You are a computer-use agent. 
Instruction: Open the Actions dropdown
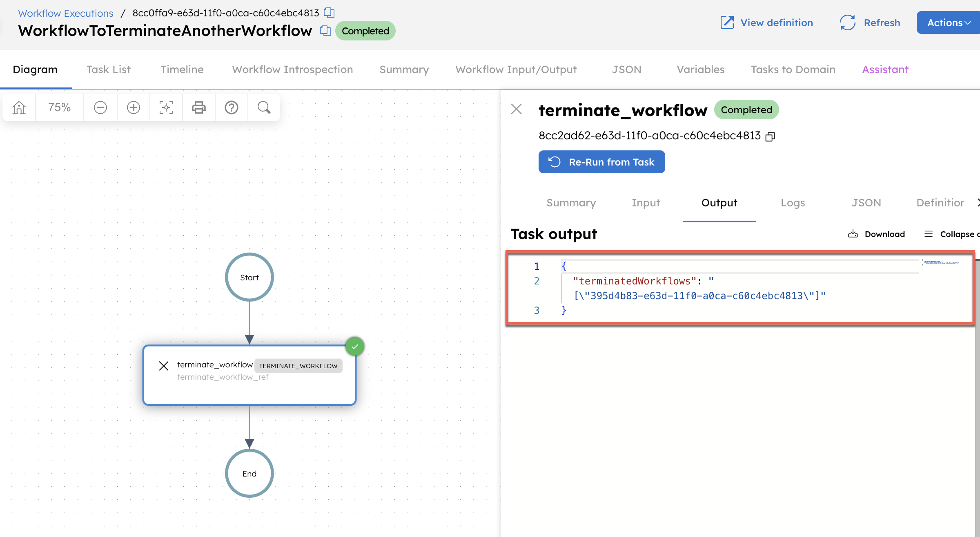(948, 22)
